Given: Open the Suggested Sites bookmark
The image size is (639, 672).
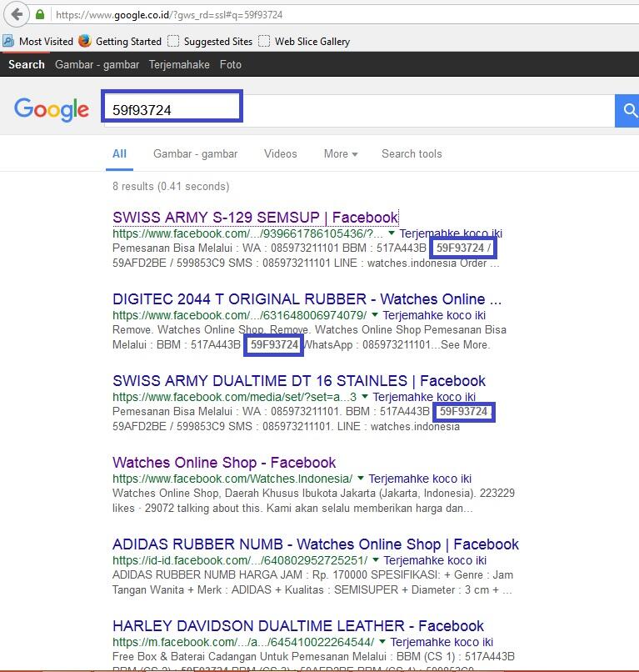Looking at the screenshot, I should pos(210,41).
